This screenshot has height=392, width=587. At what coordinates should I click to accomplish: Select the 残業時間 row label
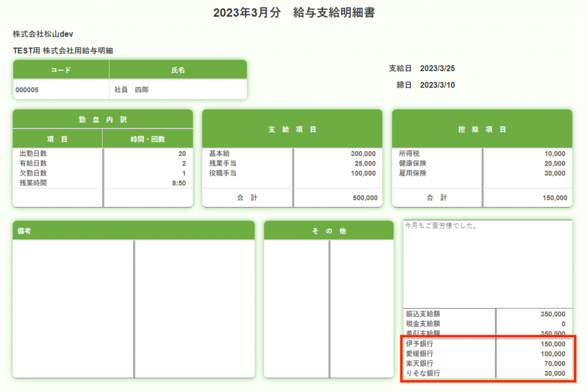[33, 183]
